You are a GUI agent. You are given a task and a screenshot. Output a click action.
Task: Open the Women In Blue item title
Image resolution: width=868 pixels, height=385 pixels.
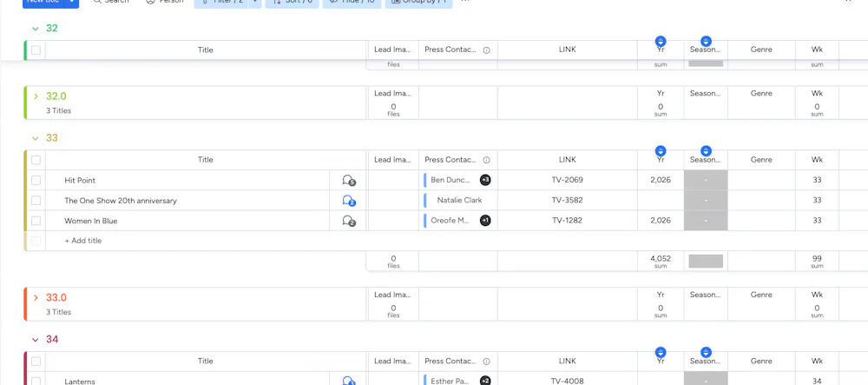91,221
